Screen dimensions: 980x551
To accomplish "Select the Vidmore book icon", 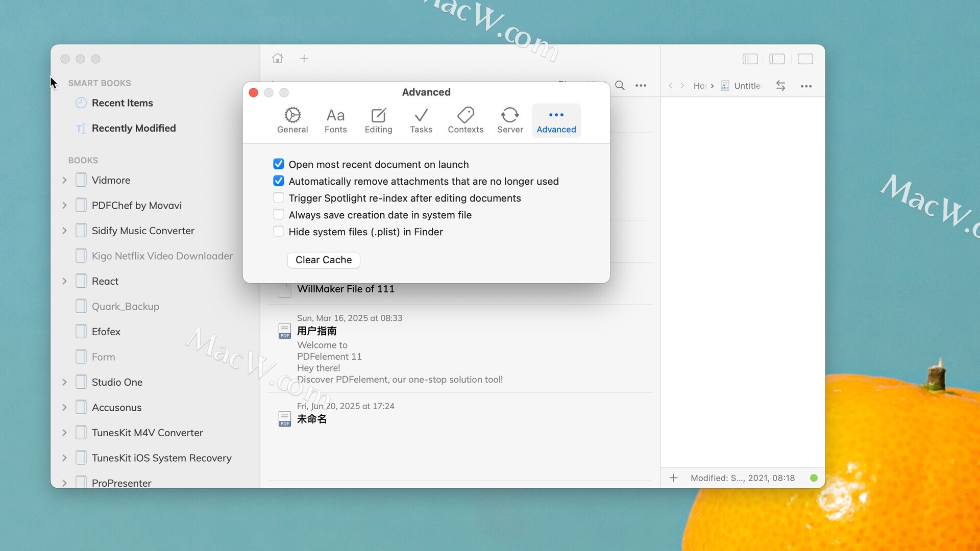I will click(81, 180).
